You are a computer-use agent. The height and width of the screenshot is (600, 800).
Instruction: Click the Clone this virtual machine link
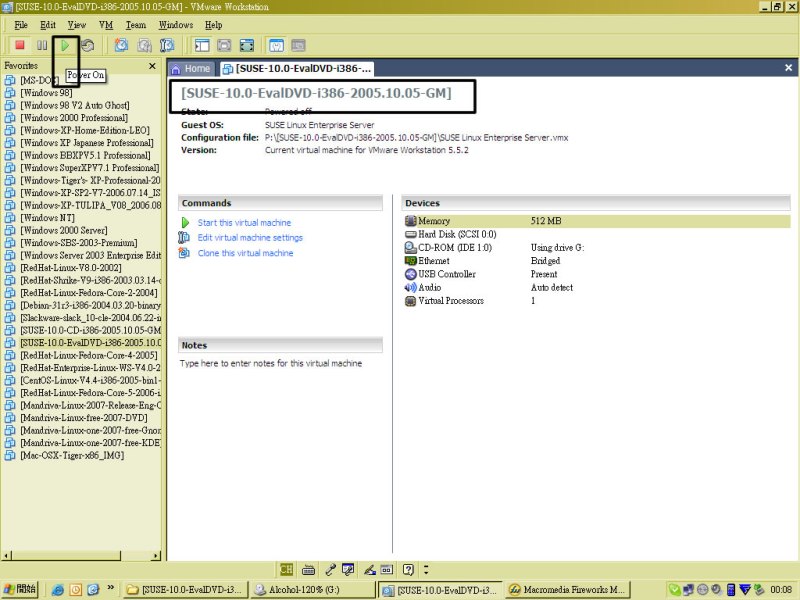click(x=245, y=253)
